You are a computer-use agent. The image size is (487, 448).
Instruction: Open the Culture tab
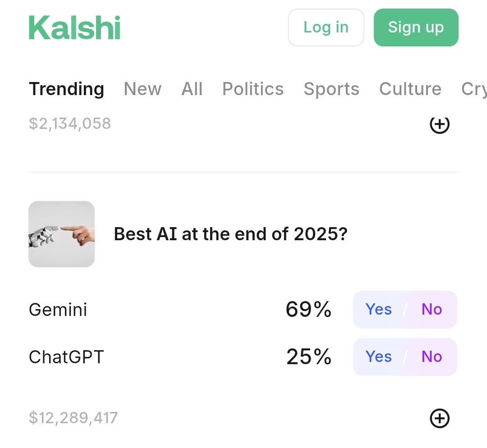coord(410,89)
